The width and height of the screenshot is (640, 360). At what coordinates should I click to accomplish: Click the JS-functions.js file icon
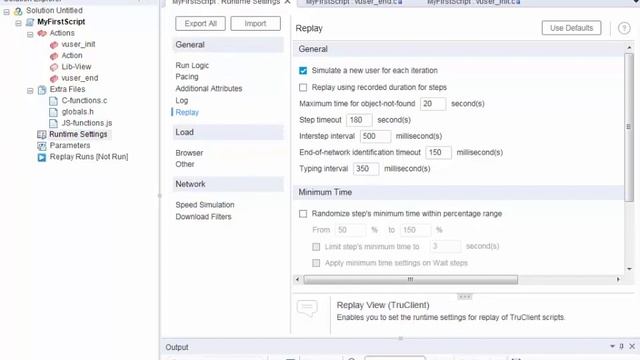pos(53,123)
